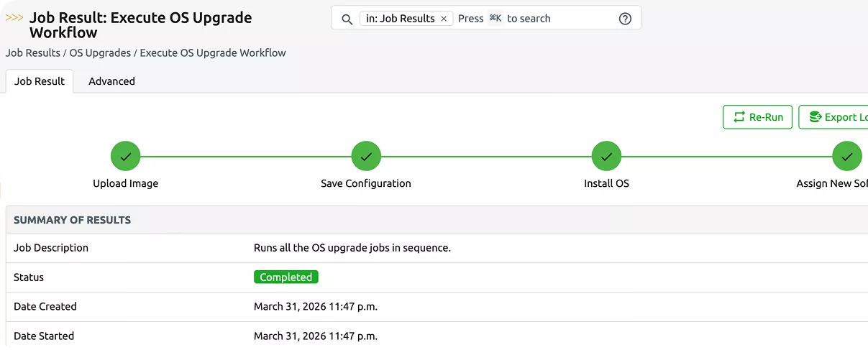This screenshot has height=350, width=868.
Task: Click the Summary of Results panel header
Action: 72,220
